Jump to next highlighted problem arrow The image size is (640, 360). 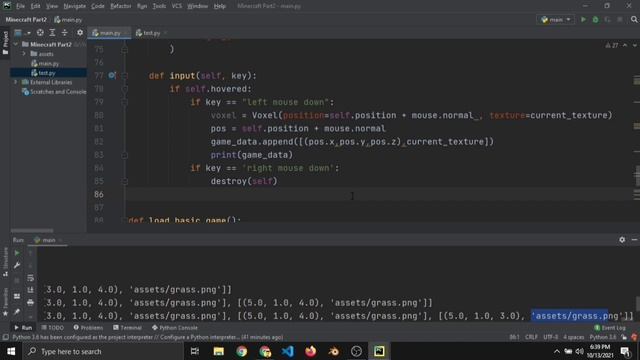635,45
